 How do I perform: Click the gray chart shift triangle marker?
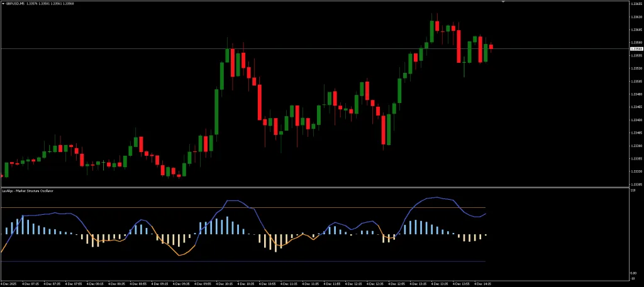click(502, 3)
